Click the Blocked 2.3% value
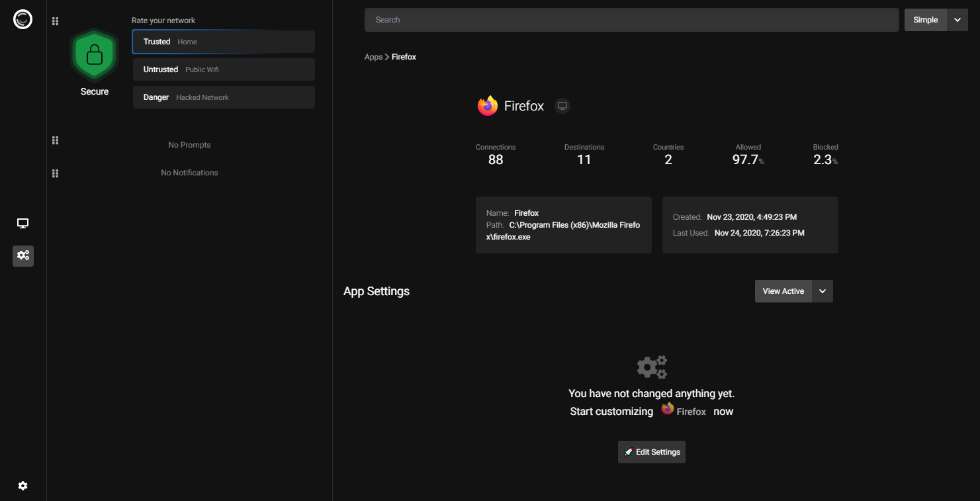 825,159
